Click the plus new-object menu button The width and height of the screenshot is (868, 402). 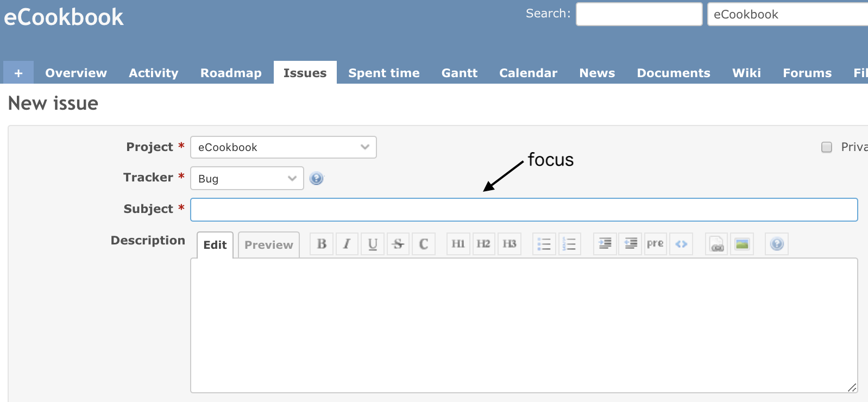pyautogui.click(x=18, y=73)
